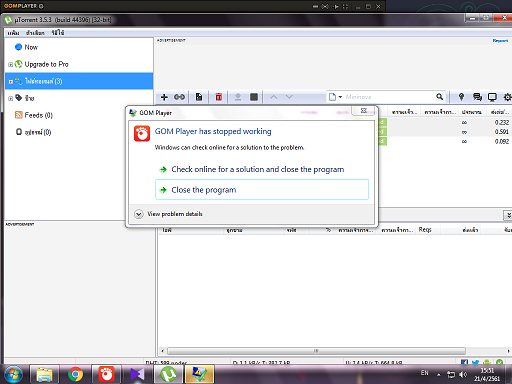512x384 pixels.
Task: Expand the Labels tag tree node
Action: click(10, 98)
